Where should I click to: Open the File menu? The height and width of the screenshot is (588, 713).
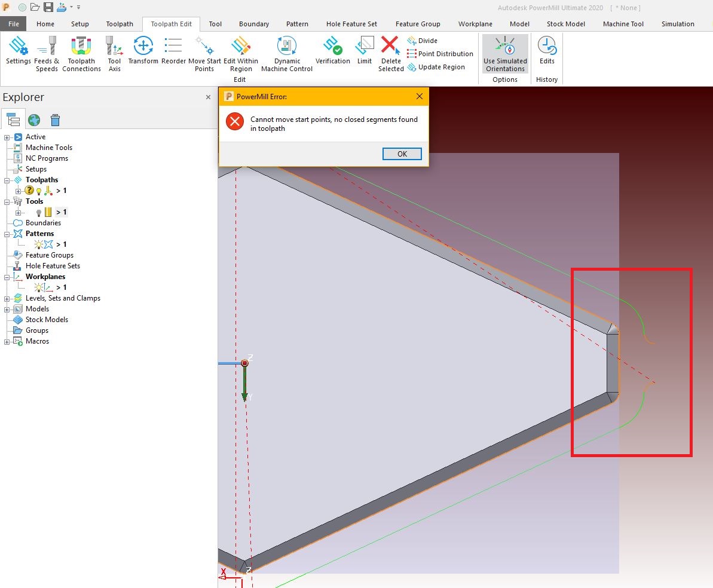pyautogui.click(x=14, y=24)
